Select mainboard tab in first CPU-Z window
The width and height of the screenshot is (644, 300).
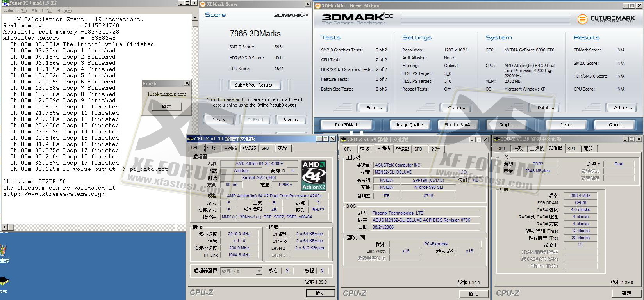(230, 148)
